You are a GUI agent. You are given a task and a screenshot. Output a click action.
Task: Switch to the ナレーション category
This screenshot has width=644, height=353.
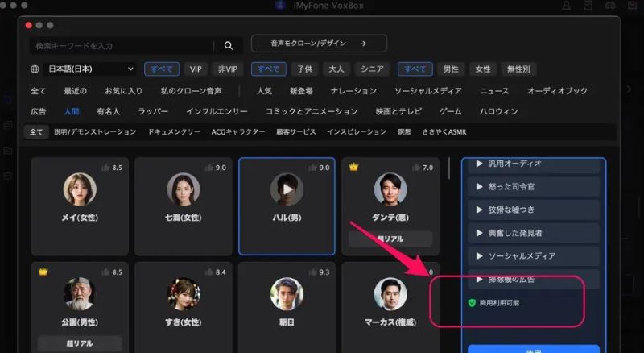point(353,91)
